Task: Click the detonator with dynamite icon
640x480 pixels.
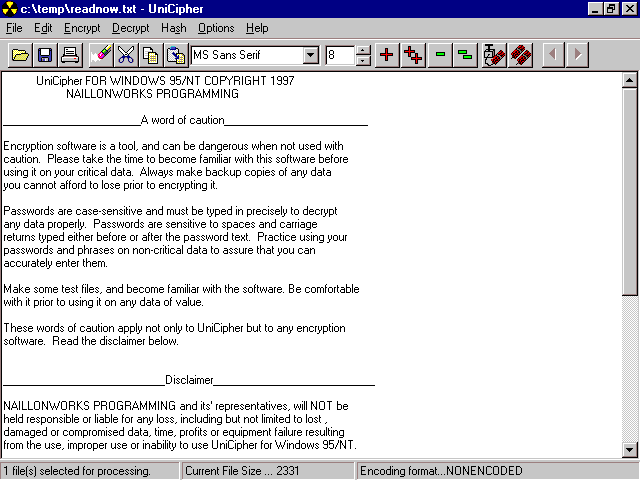Action: point(494,55)
